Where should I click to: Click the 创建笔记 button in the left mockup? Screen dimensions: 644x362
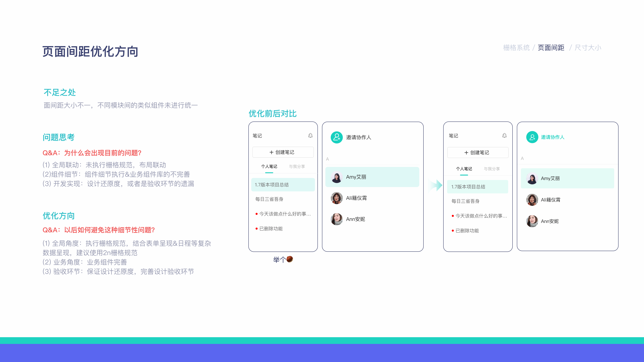283,152
